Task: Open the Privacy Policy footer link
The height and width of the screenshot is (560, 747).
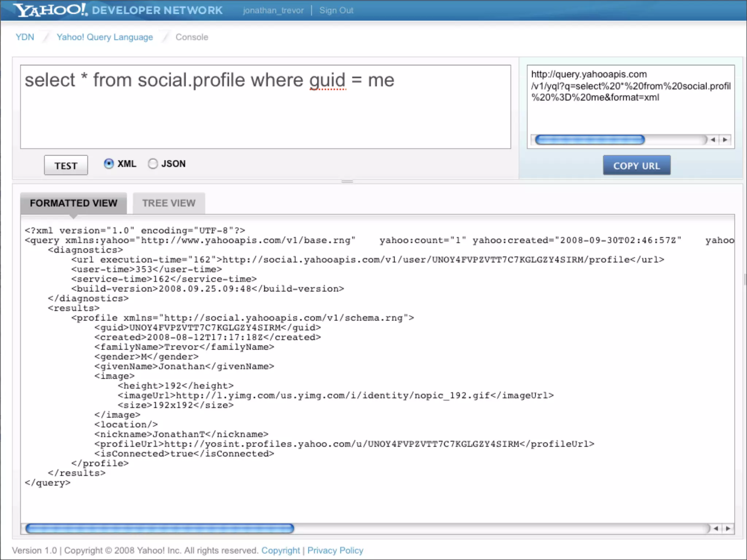Action: pos(335,551)
